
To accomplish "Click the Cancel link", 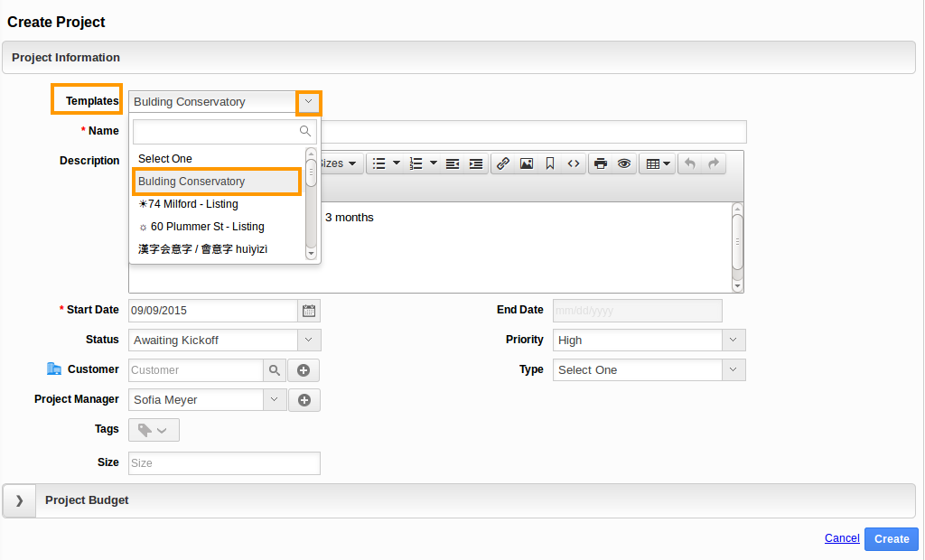I will pos(842,538).
